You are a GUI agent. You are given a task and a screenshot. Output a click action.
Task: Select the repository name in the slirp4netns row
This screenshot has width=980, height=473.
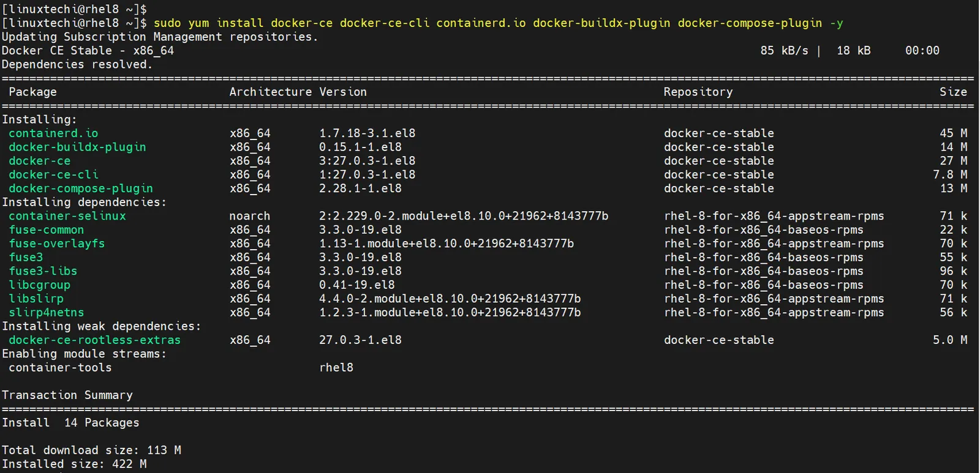click(774, 313)
